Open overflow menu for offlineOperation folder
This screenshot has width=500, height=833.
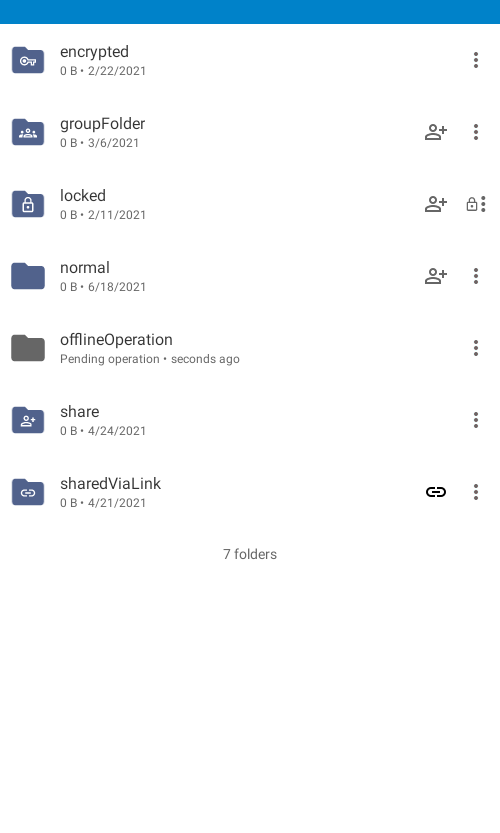[476, 348]
